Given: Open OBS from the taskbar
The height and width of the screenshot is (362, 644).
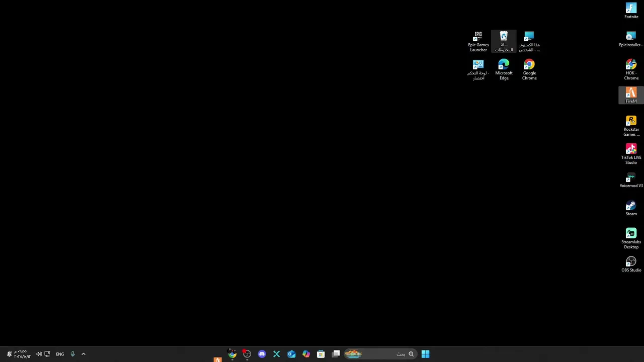Looking at the screenshot, I should point(247,354).
